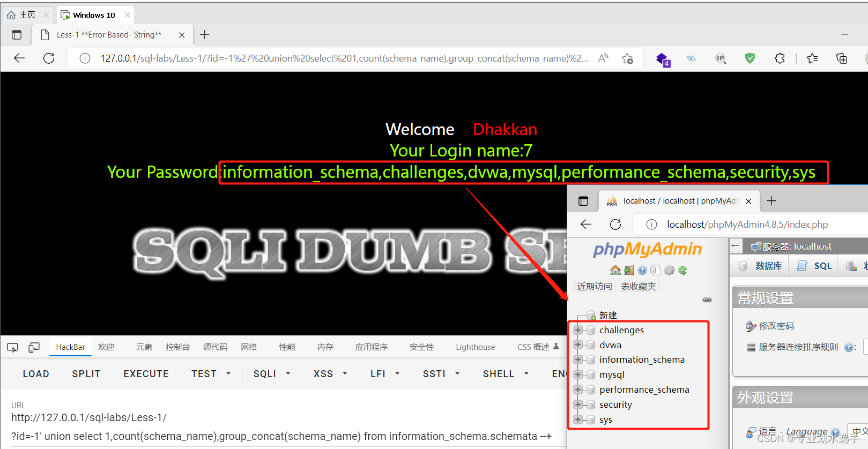This screenshot has height=449, width=868.
Task: Open the Extensions puzzle icon
Action: (x=780, y=58)
